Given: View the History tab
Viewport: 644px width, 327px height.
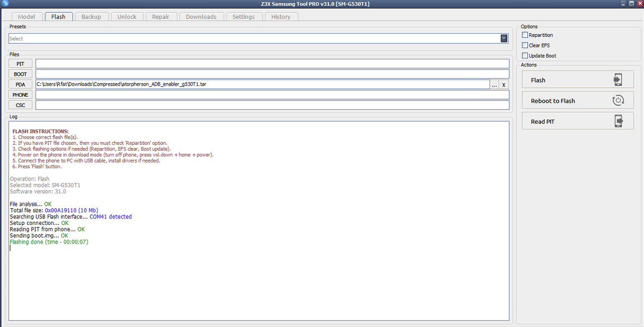Looking at the screenshot, I should click(x=281, y=17).
